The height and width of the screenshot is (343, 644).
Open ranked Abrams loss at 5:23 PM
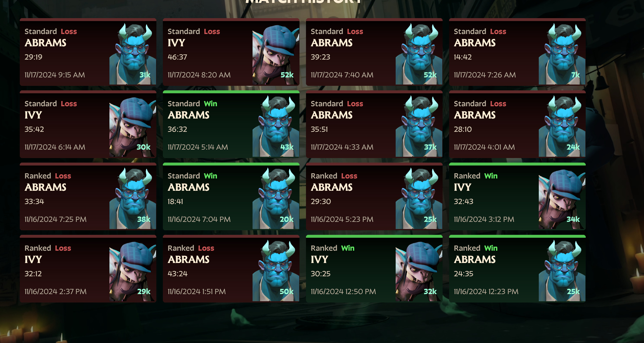[x=374, y=197]
